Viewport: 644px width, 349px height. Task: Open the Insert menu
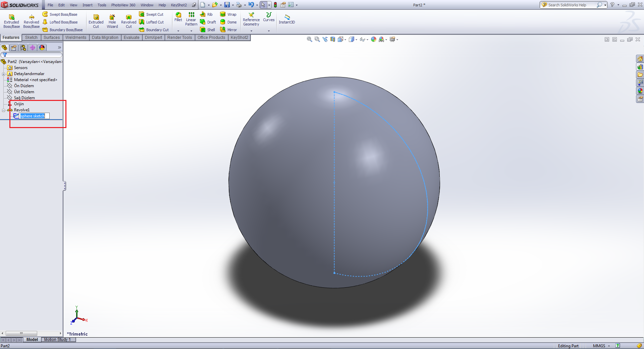(87, 5)
